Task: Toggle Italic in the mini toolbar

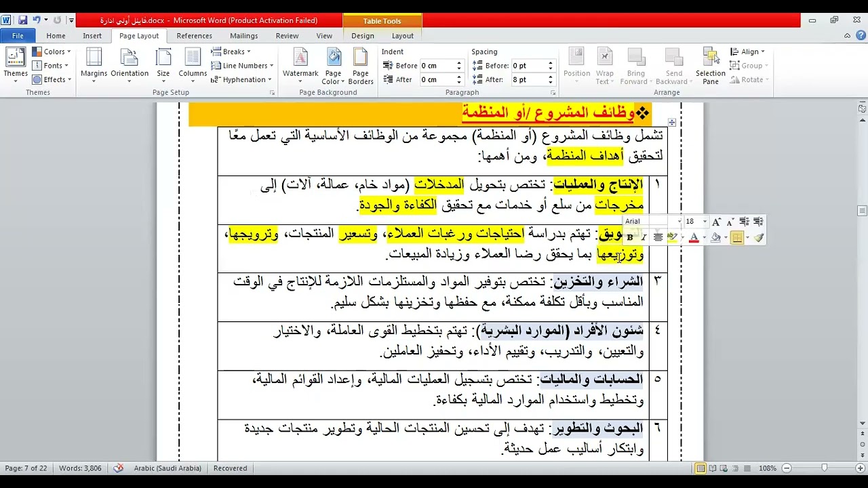Action: (x=644, y=237)
